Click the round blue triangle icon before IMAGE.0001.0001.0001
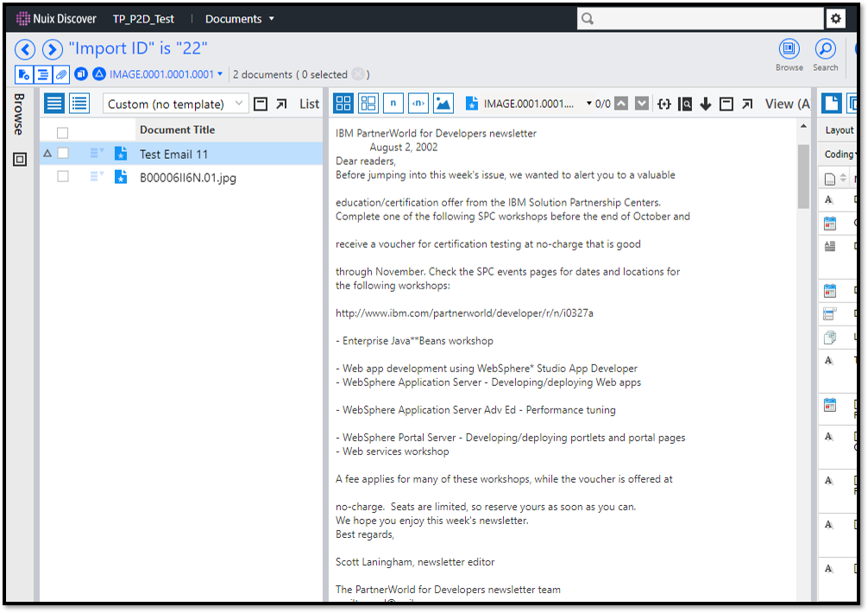The width and height of the screenshot is (868, 613). click(x=99, y=73)
